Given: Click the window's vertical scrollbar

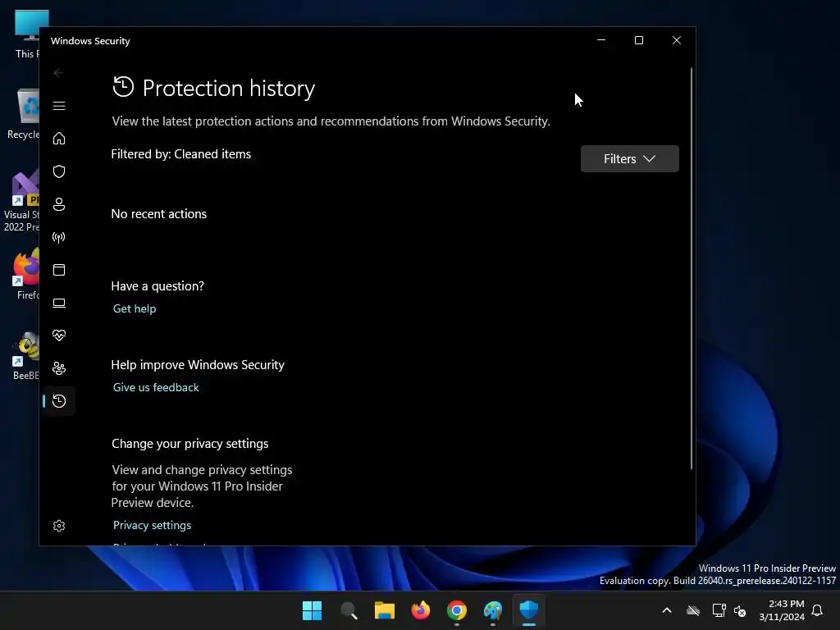Looking at the screenshot, I should click(x=691, y=268).
